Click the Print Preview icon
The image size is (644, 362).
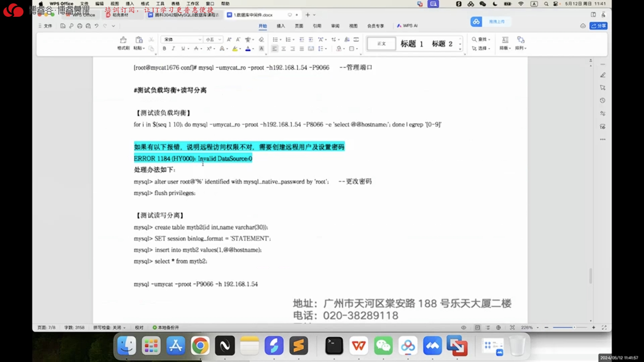click(88, 26)
